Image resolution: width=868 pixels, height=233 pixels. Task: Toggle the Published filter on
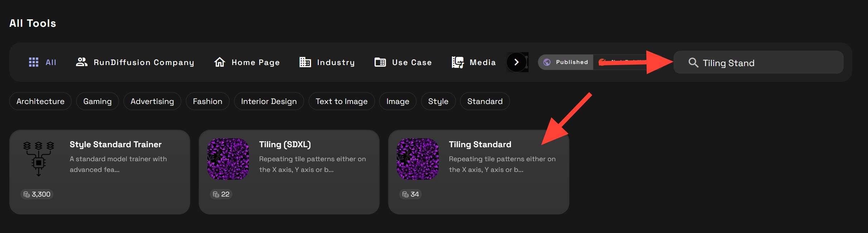click(x=566, y=62)
